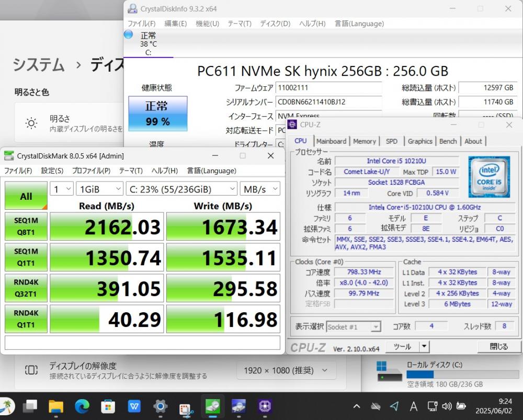The height and width of the screenshot is (420, 523).
Task: Open the test count dropdown showing 1
Action: (62, 189)
